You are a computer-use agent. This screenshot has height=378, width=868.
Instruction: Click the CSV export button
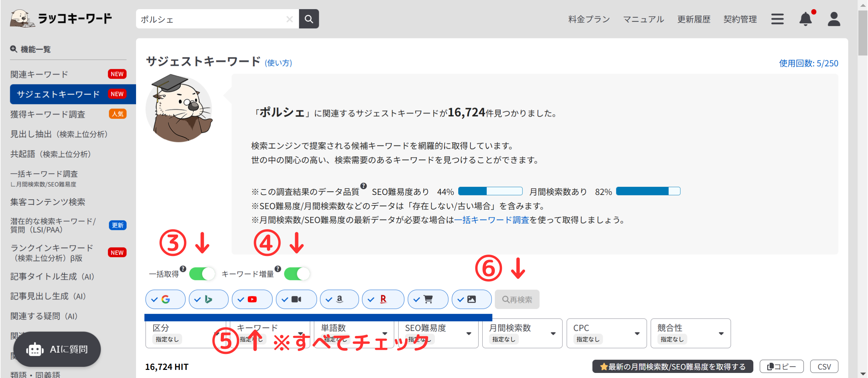(824, 366)
